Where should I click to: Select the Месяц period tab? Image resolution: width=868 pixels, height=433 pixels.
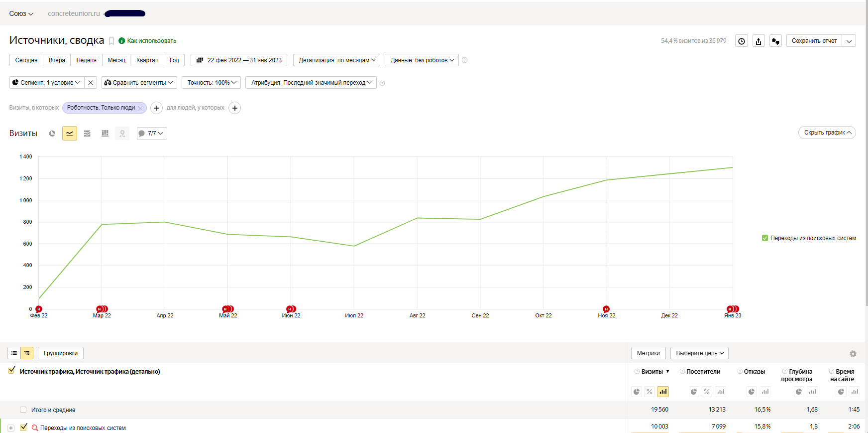[x=116, y=60]
